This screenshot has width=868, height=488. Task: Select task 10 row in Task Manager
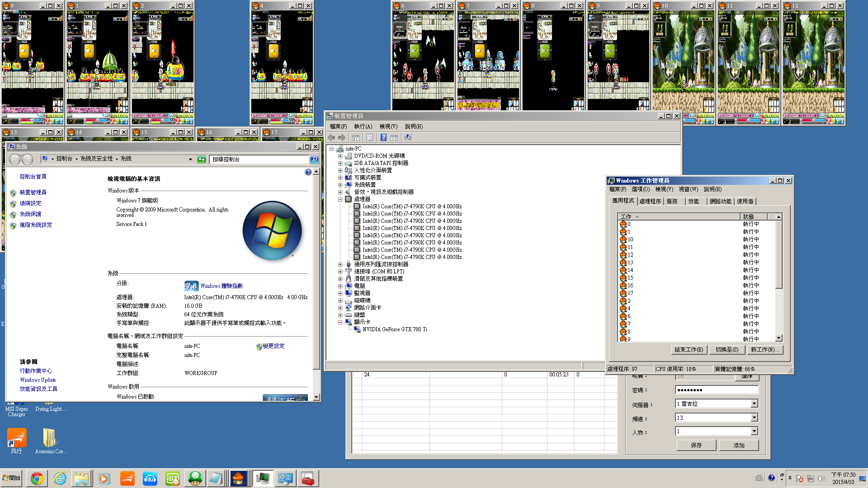click(x=697, y=239)
